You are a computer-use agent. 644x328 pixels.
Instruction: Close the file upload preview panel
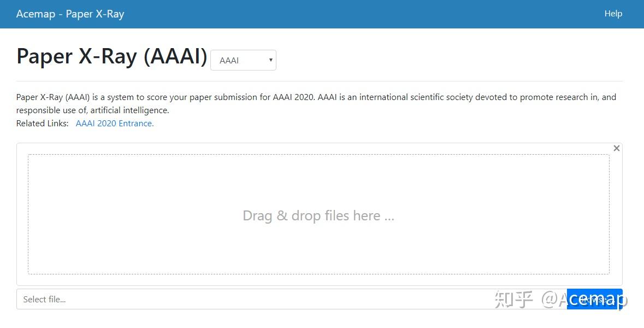pos(616,148)
